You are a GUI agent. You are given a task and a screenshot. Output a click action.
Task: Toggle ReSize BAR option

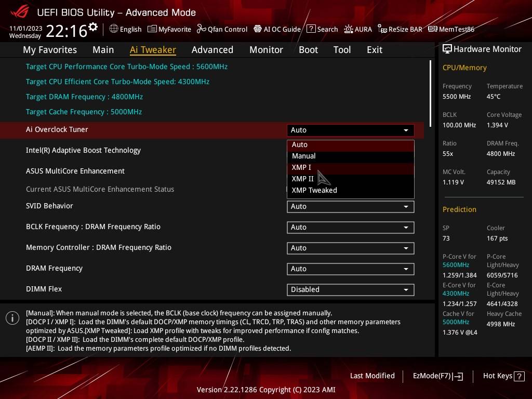click(x=400, y=29)
